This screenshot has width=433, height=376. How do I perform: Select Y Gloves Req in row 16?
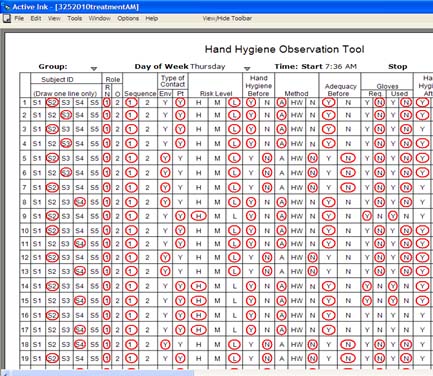(x=367, y=315)
